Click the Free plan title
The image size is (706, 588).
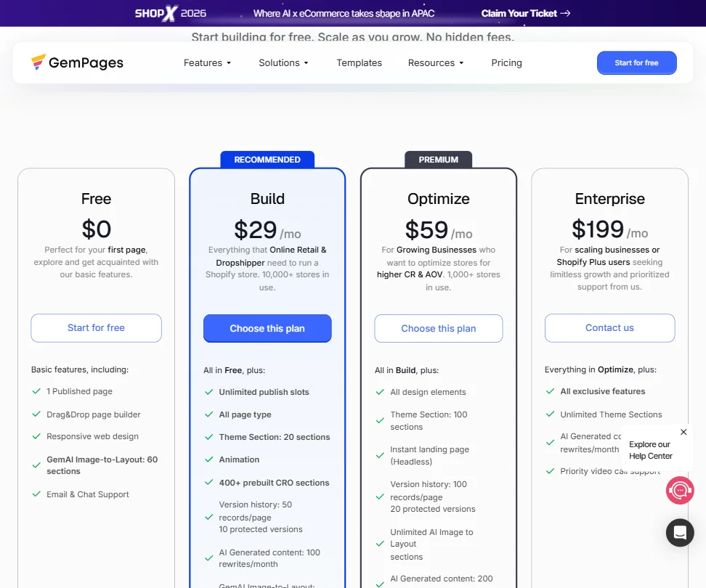coord(97,199)
